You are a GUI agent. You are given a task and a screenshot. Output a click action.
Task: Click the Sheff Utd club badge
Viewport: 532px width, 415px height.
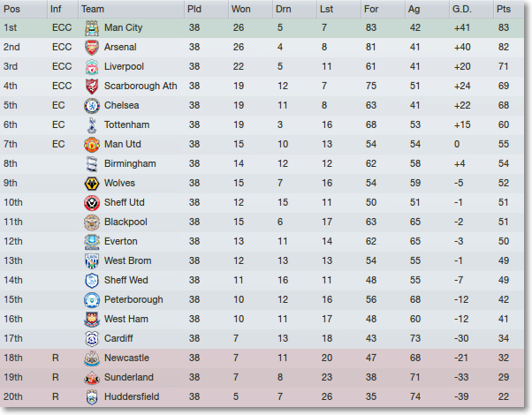click(92, 203)
